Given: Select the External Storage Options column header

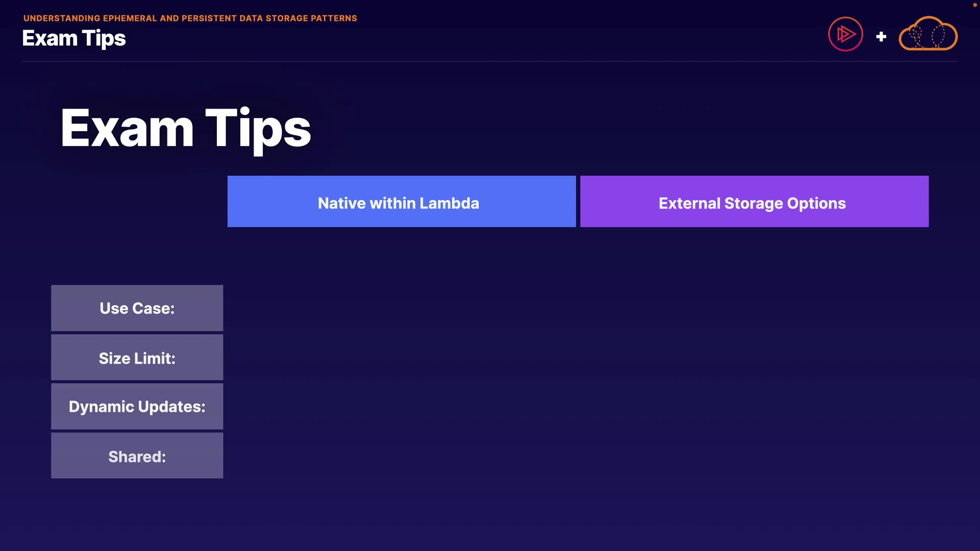Looking at the screenshot, I should (x=754, y=202).
